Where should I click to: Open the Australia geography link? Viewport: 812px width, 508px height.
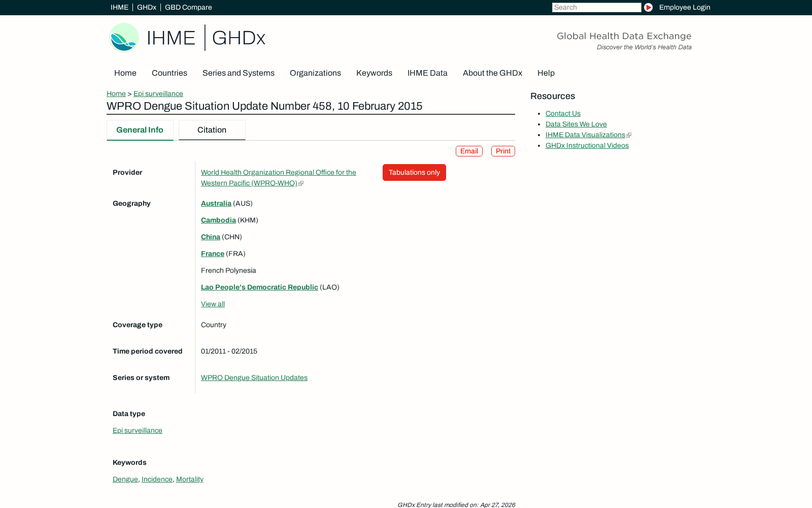tap(216, 203)
